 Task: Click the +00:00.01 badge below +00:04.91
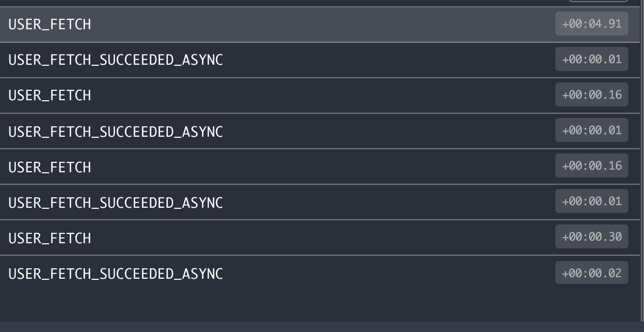[592, 60]
